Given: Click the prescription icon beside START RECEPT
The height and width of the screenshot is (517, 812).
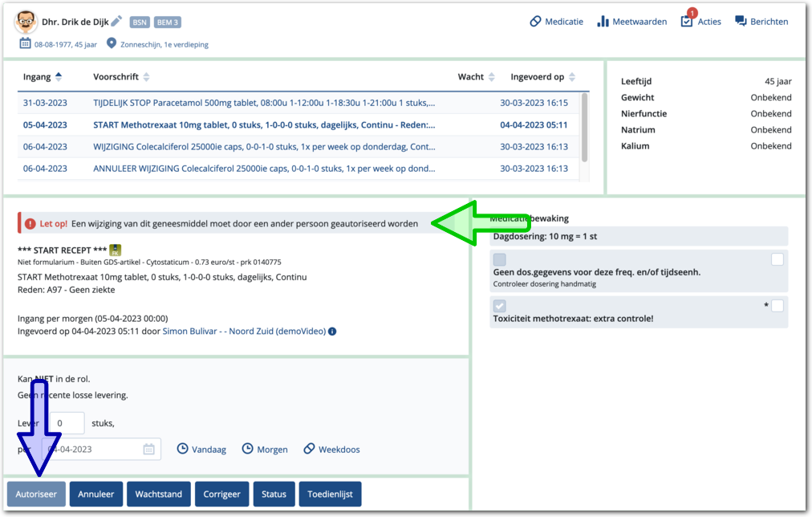Looking at the screenshot, I should [x=115, y=250].
